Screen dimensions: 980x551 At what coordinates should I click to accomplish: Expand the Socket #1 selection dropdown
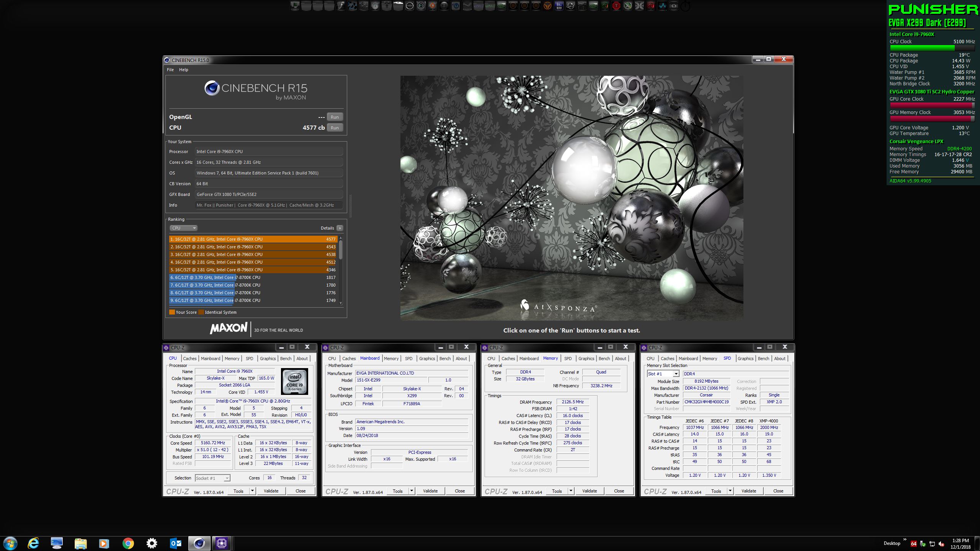click(227, 478)
